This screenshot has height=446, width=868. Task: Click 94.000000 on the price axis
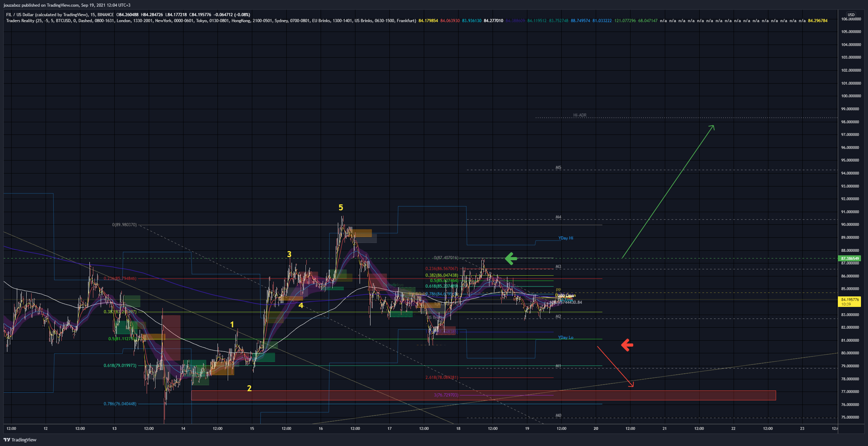[851, 173]
